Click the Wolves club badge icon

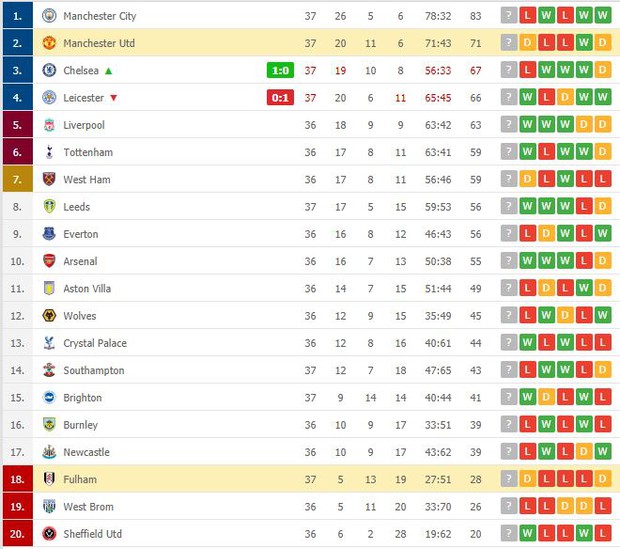pos(49,316)
